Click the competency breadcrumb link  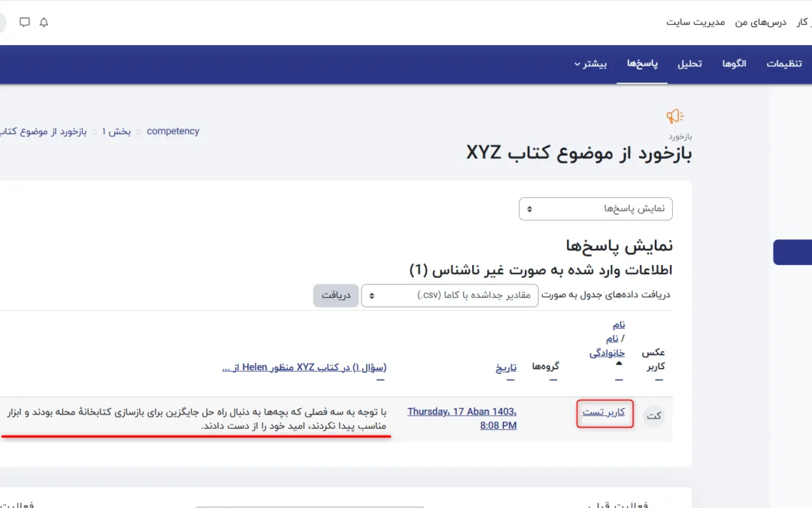(173, 131)
